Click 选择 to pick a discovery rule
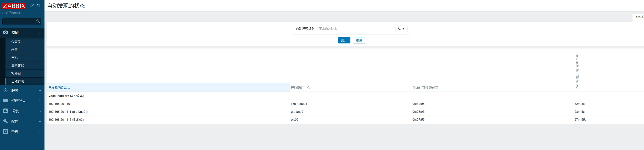644x150 pixels. coord(401,29)
